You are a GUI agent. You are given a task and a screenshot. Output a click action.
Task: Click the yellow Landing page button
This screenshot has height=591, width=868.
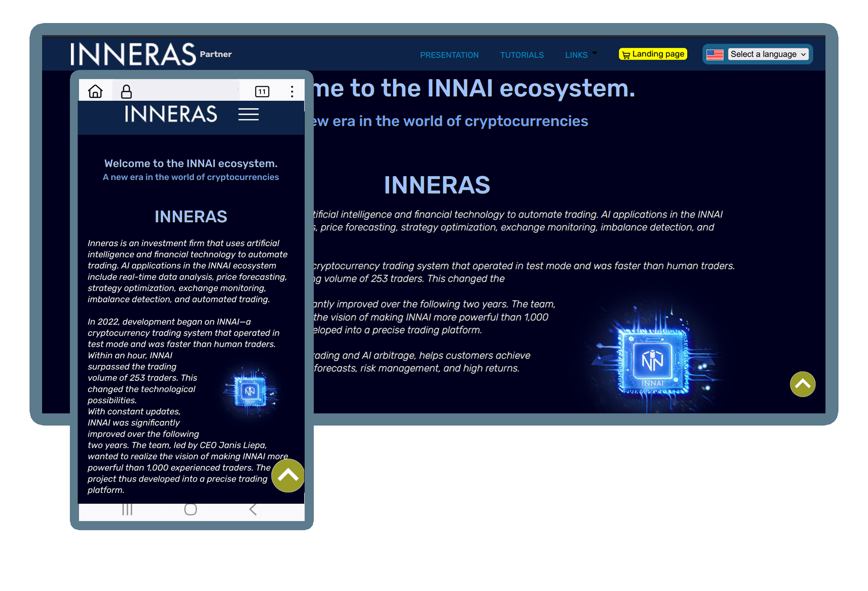[x=653, y=54]
